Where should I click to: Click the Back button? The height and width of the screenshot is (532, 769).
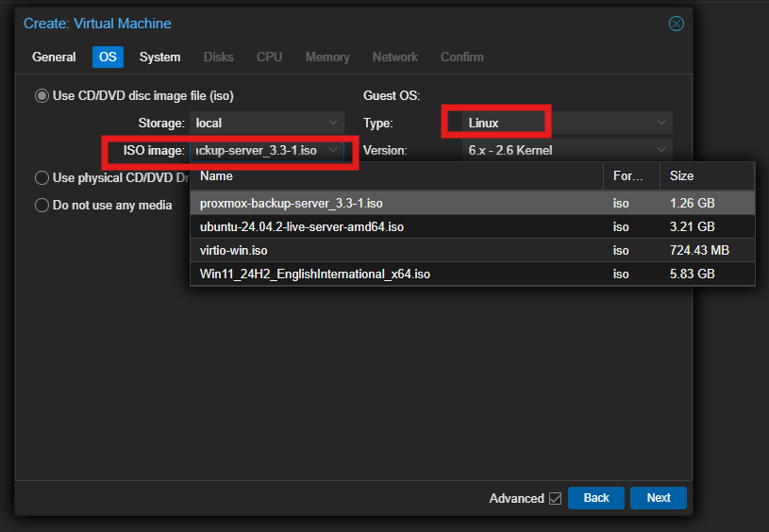tap(596, 498)
